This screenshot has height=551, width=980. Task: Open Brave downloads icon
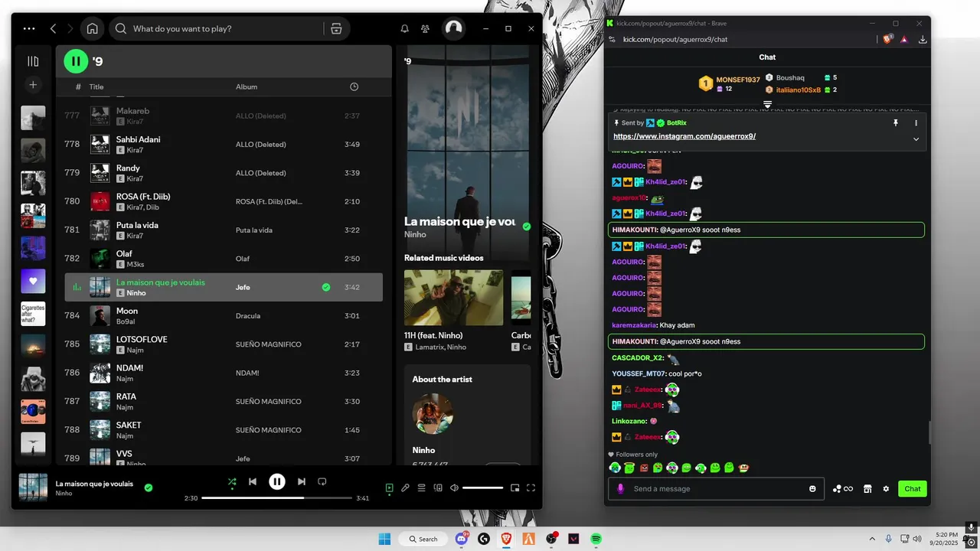click(923, 39)
